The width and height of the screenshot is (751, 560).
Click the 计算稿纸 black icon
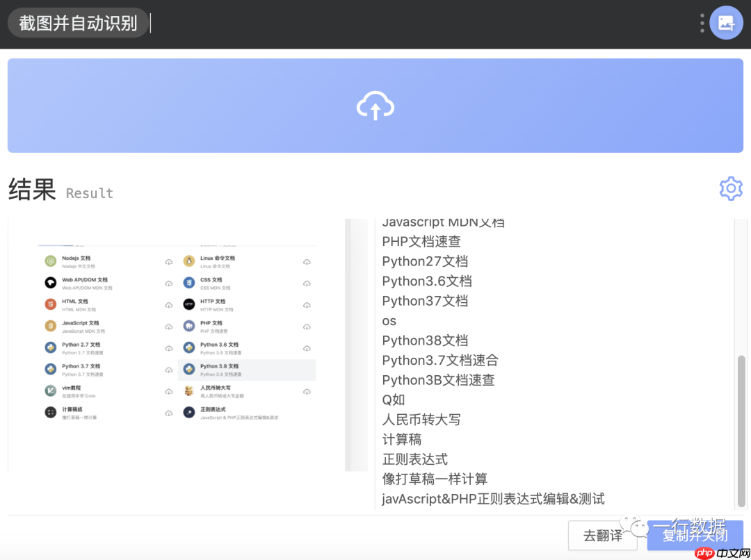coord(50,412)
